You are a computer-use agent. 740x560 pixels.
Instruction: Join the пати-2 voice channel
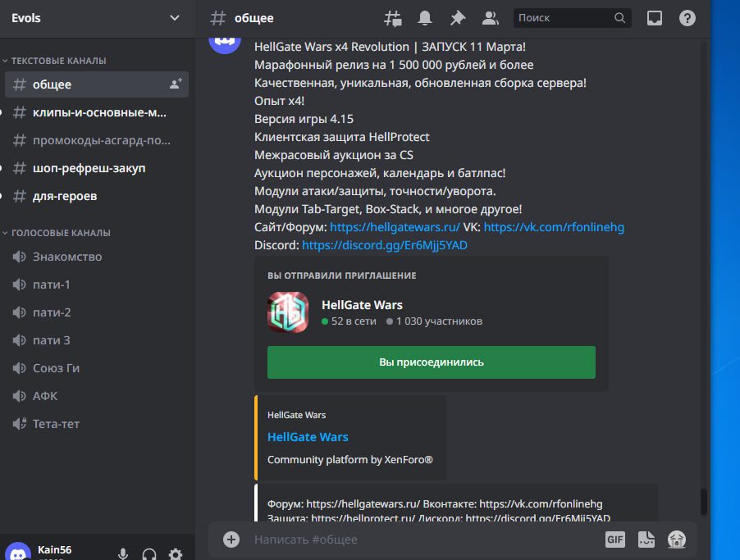coord(96,312)
